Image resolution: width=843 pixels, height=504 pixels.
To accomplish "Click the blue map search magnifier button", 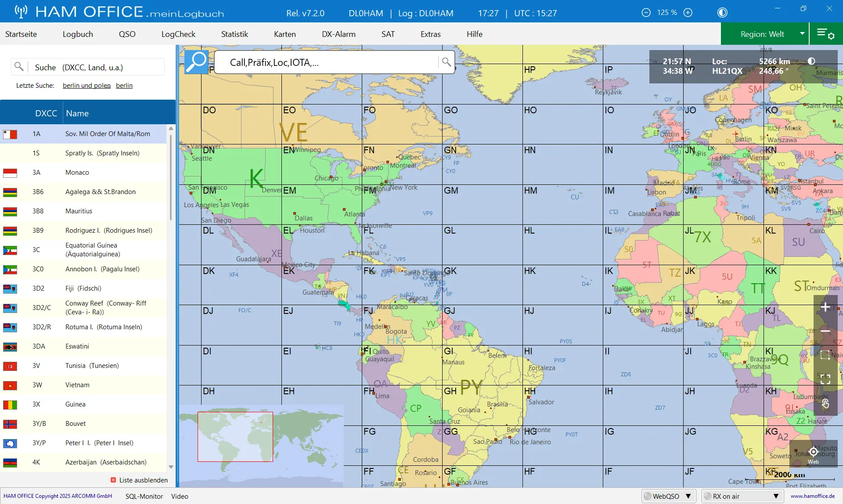I will coord(196,62).
